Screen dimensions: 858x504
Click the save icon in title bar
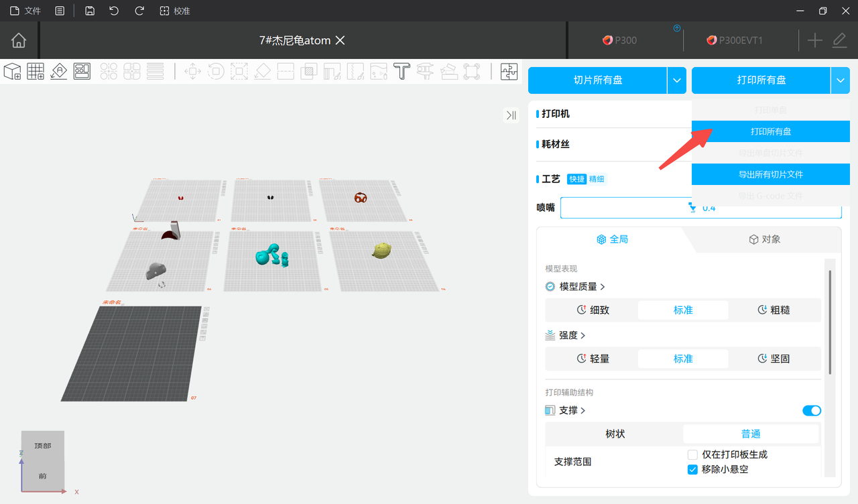90,11
